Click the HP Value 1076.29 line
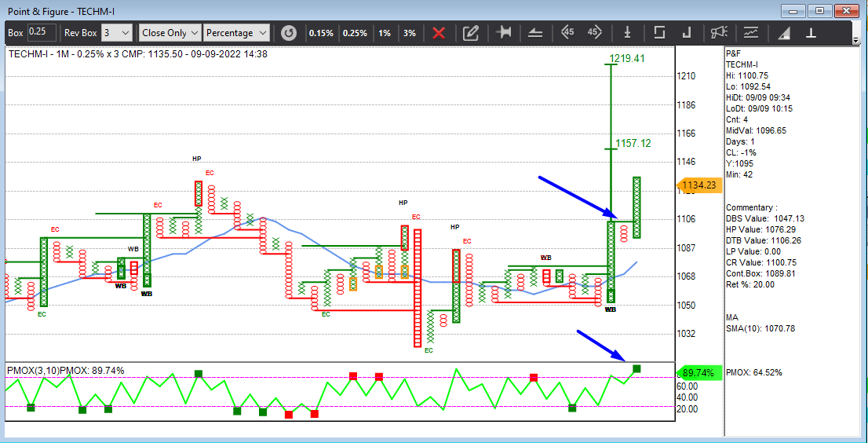868x443 pixels. [761, 229]
